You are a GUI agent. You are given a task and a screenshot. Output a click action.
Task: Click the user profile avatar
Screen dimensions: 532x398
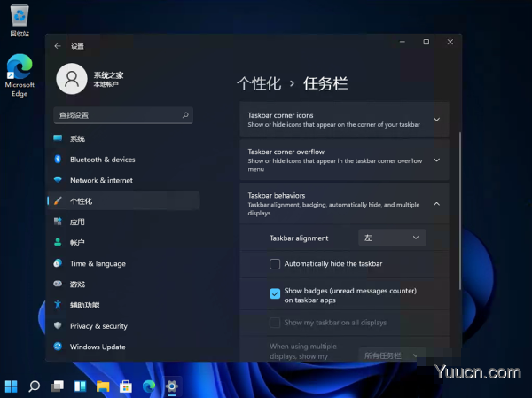tap(72, 79)
